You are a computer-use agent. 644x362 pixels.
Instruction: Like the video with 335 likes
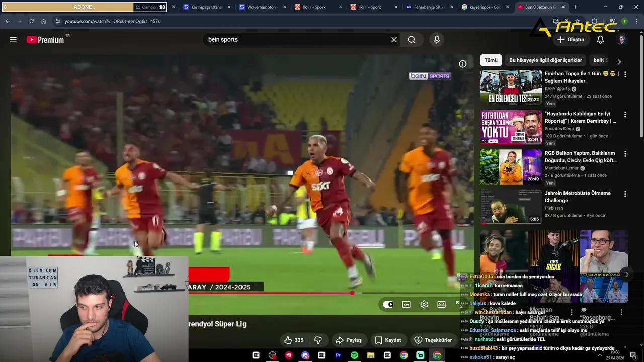[294, 340]
